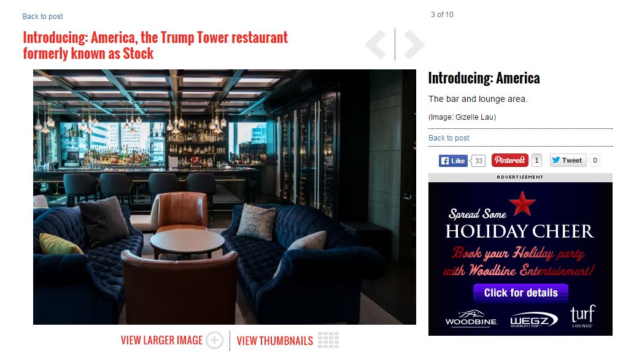Follow the Back to post link under caption
The height and width of the screenshot is (364, 631).
coord(449,137)
